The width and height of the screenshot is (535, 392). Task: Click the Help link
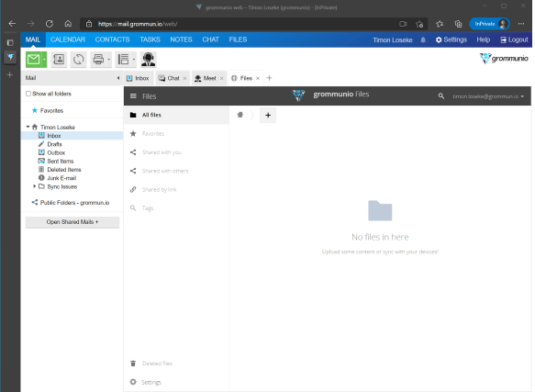click(483, 39)
